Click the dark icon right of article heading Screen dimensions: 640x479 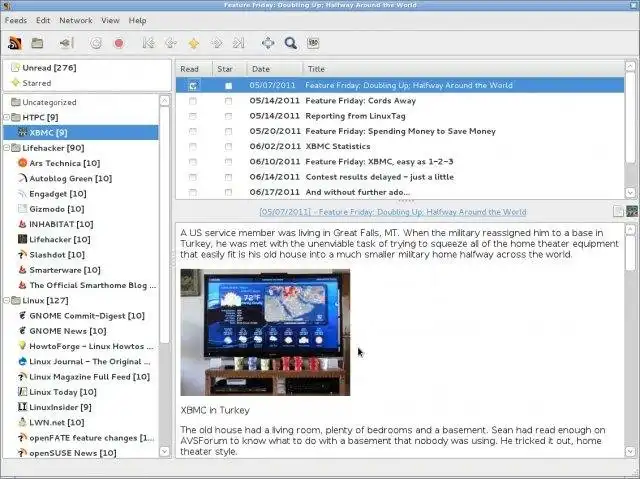click(631, 211)
